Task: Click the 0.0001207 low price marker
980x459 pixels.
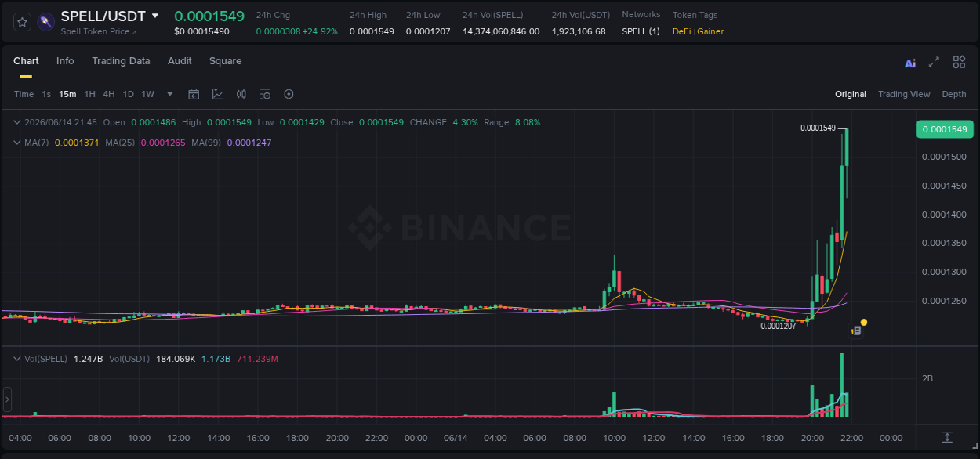Action: tap(779, 326)
